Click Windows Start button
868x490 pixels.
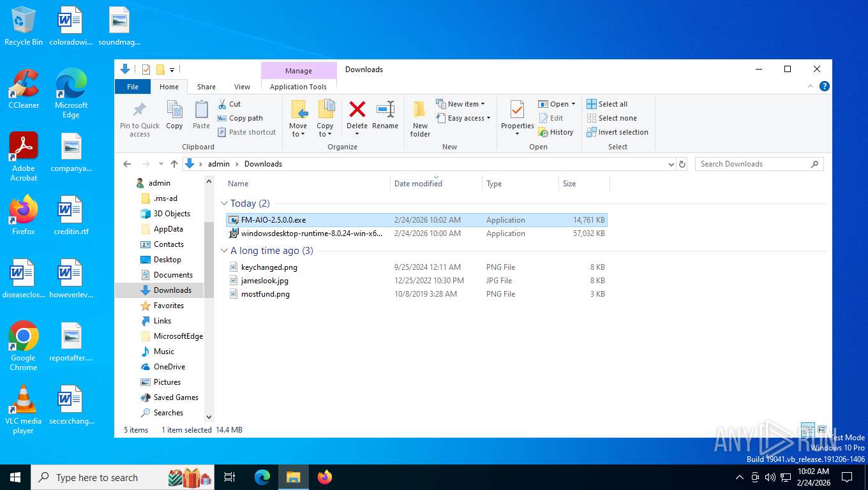pyautogui.click(x=15, y=477)
